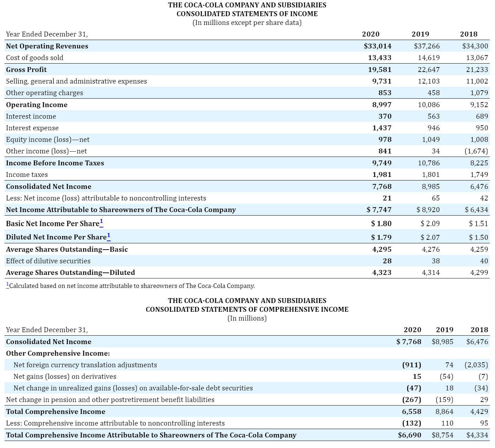
Task: Select the 2018 comprehensive income attributable value $4,334
Action: pyautogui.click(x=477, y=435)
